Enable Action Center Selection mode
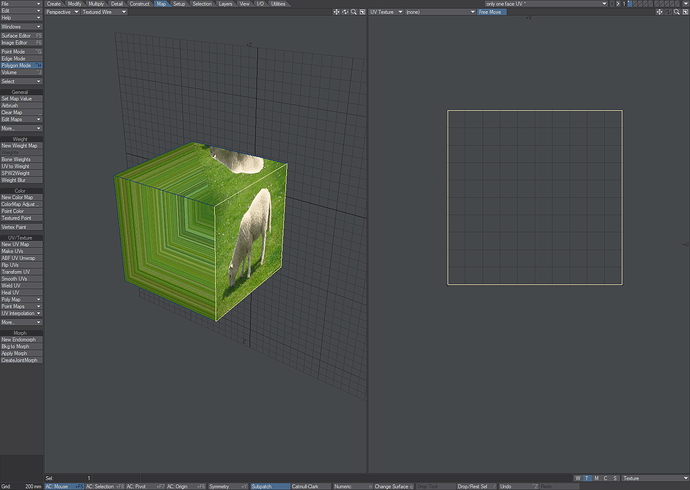Screen dimensions: 690x490 [x=105, y=486]
